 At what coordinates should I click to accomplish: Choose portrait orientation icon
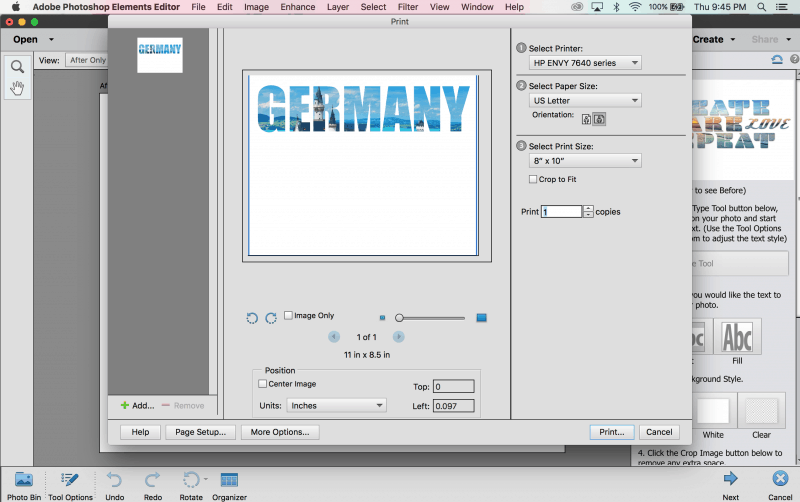coord(587,119)
